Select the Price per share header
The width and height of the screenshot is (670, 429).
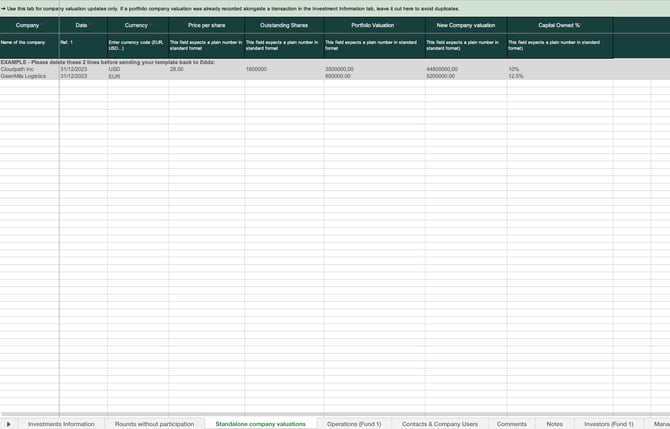[206, 24]
